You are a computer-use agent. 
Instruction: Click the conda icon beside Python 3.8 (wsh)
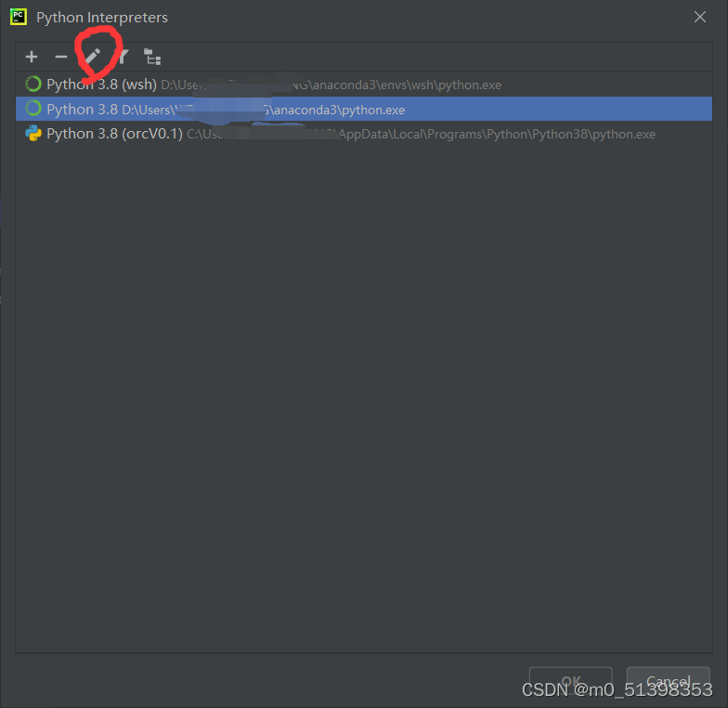33,84
